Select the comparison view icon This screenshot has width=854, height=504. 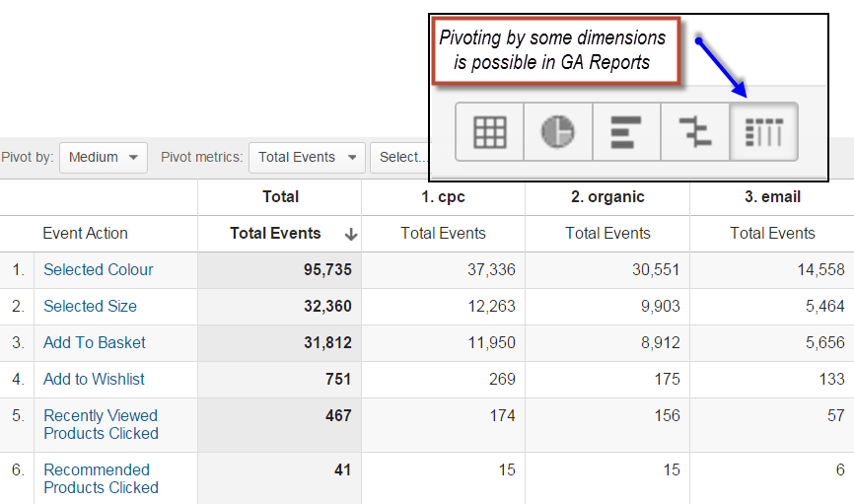coord(695,132)
